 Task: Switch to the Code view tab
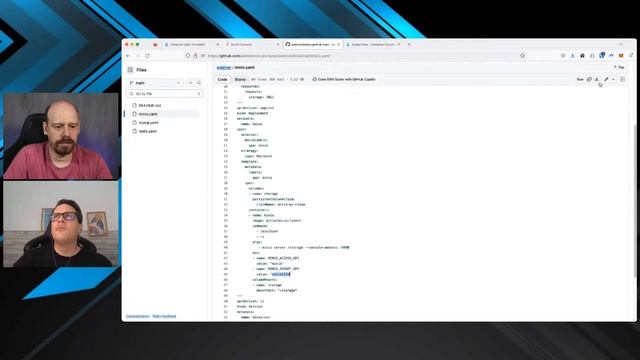point(222,80)
